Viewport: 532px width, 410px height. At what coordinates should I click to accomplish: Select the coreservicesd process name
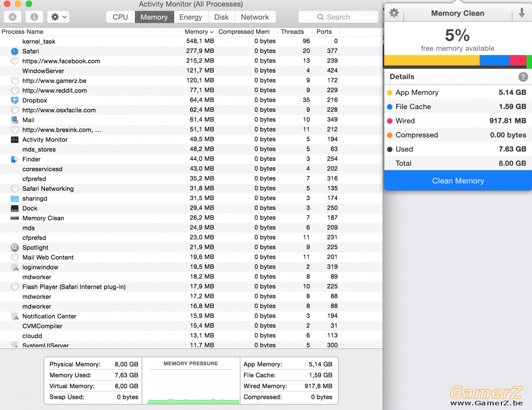point(43,169)
